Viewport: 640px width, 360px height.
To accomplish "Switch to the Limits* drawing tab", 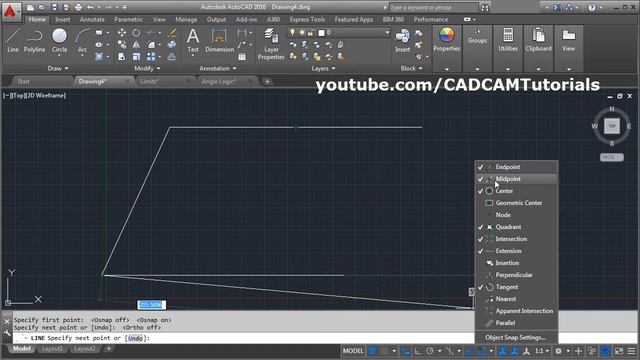I will click(x=149, y=82).
